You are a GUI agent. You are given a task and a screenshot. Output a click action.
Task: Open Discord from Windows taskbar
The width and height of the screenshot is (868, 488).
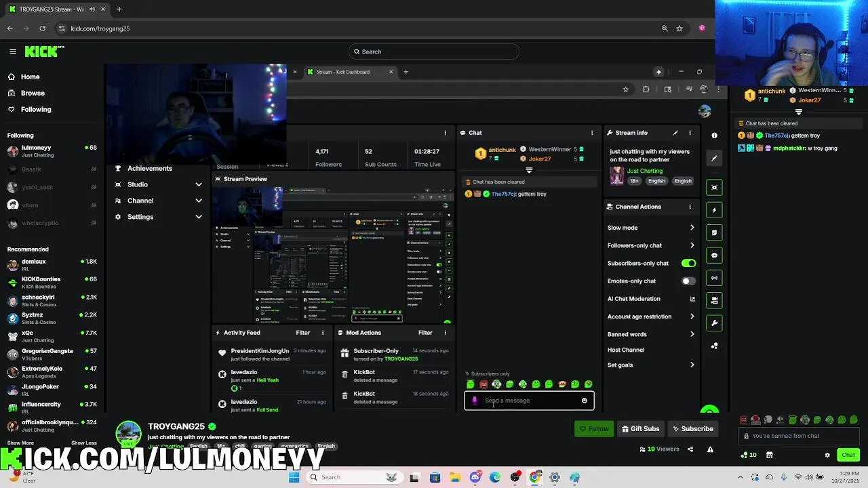475,477
